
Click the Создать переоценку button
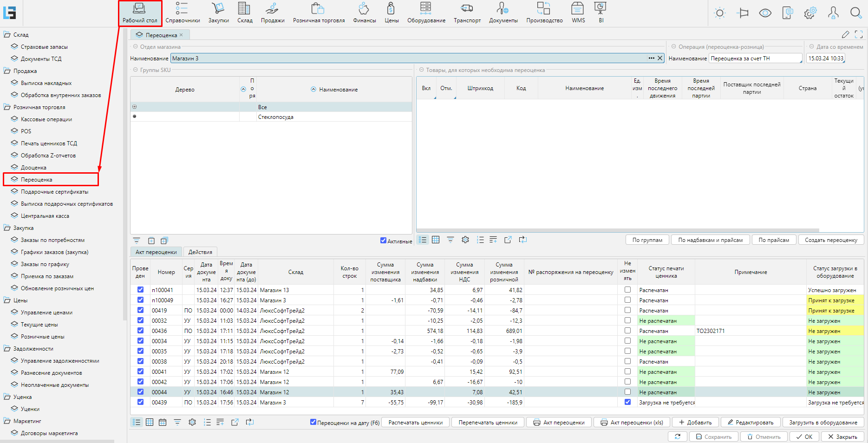(x=830, y=240)
